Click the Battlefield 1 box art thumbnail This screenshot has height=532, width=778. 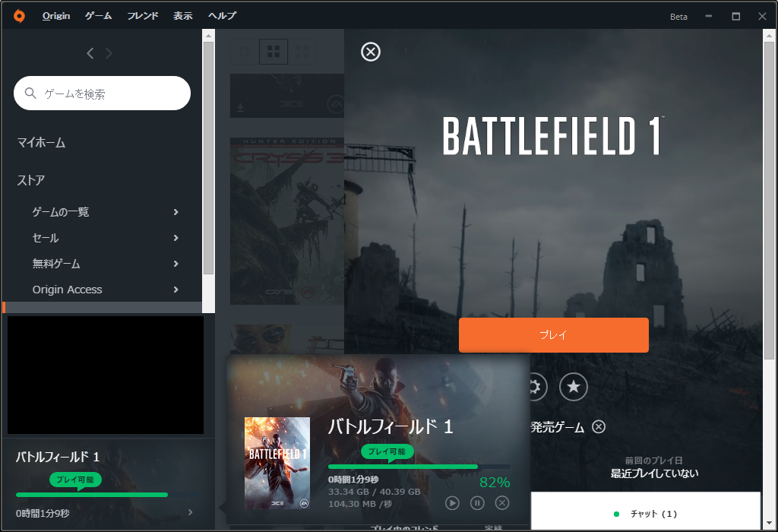click(x=277, y=463)
